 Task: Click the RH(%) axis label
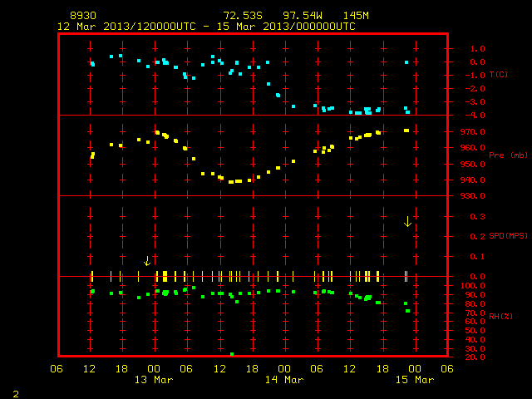point(500,316)
